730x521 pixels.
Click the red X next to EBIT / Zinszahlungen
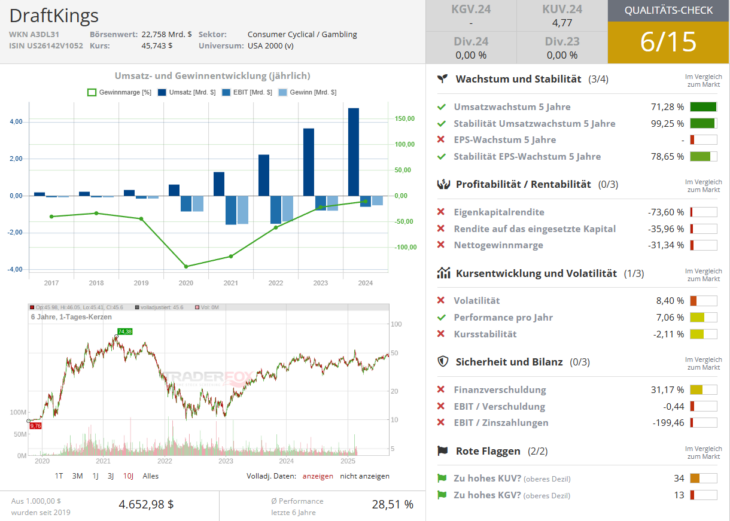click(x=441, y=422)
